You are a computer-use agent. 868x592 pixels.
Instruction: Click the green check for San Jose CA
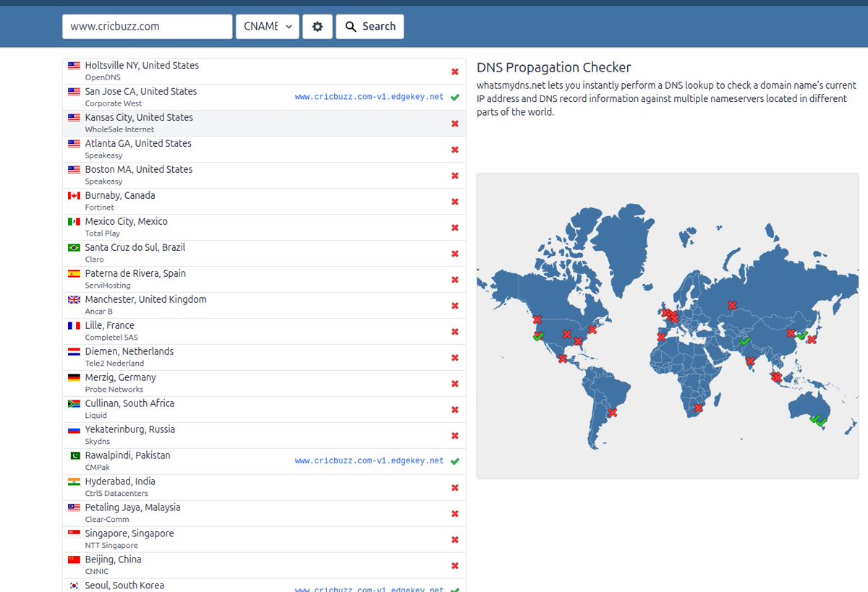[x=455, y=98]
